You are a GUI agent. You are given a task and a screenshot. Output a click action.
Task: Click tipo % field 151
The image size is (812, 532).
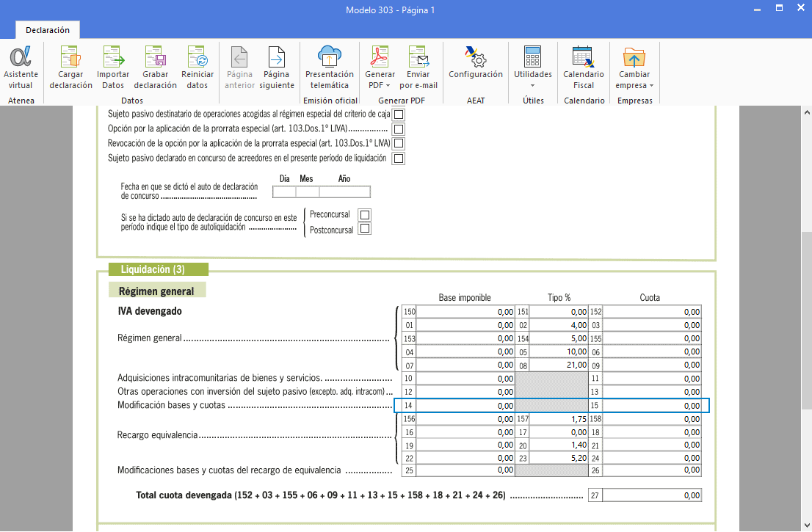(x=559, y=312)
